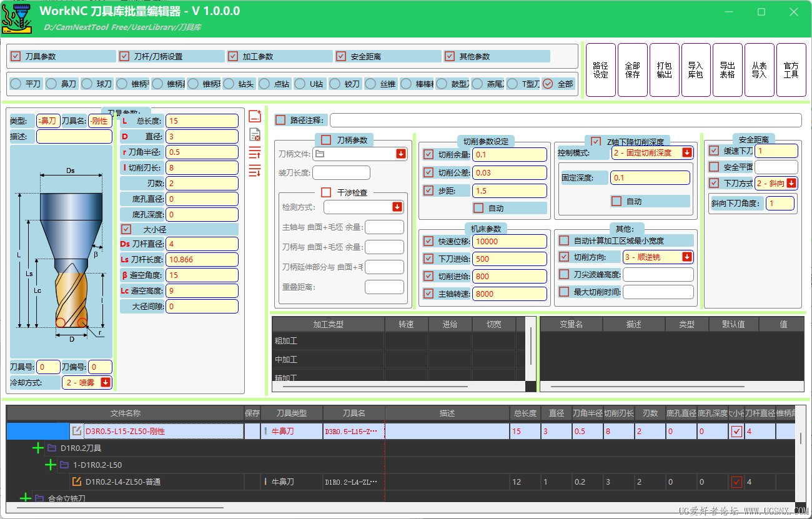Click the 主轴转速 input field showing 8000

[509, 294]
